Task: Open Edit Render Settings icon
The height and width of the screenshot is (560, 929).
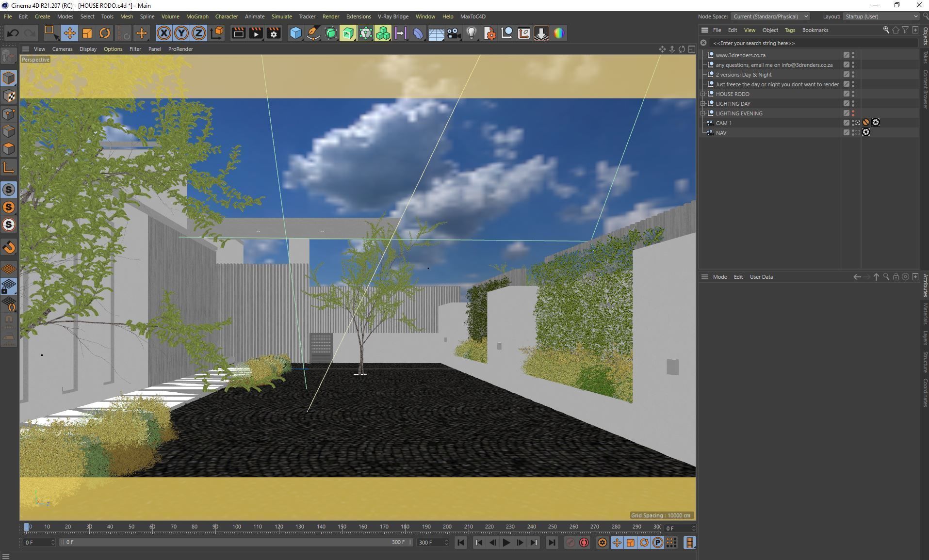Action: coord(274,33)
